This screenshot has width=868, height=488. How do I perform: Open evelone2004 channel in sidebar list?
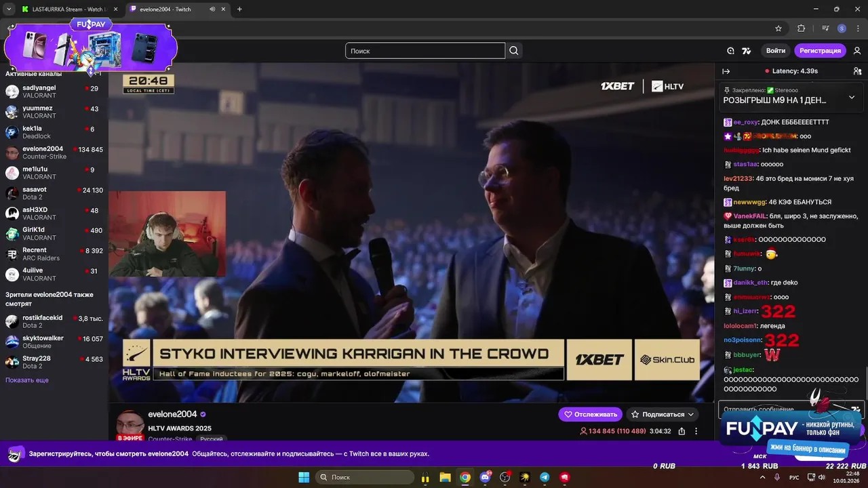pos(54,152)
